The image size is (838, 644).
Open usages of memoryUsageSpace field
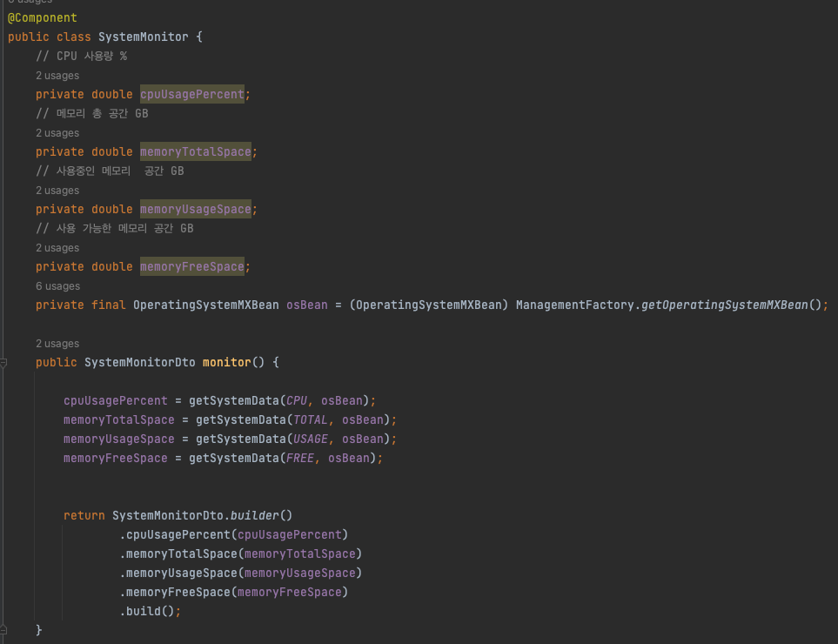click(57, 190)
